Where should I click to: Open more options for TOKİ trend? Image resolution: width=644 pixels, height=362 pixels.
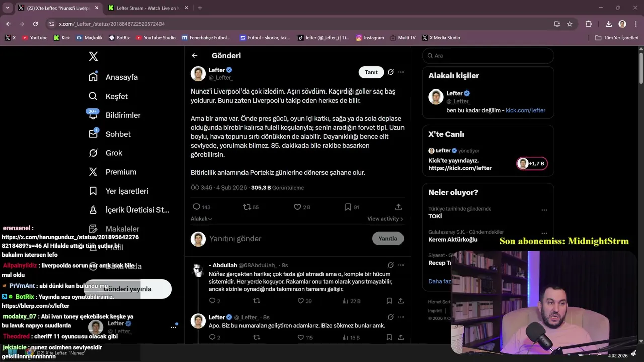coord(544,210)
